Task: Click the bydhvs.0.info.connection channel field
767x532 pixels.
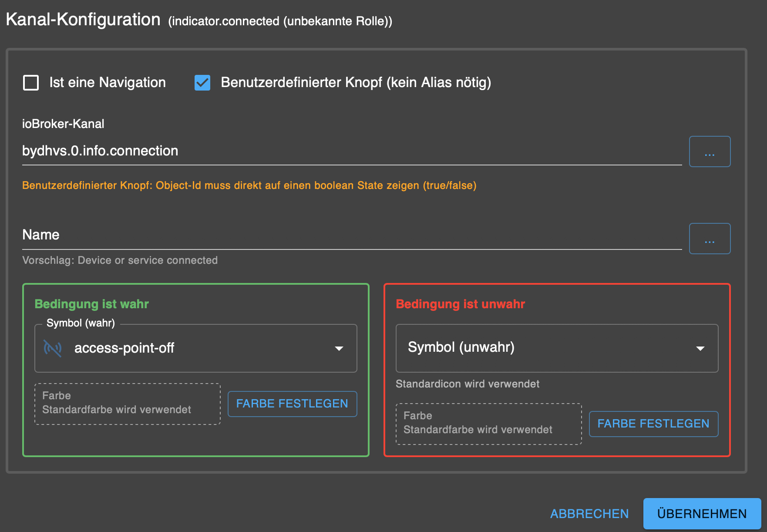Action: (348, 151)
